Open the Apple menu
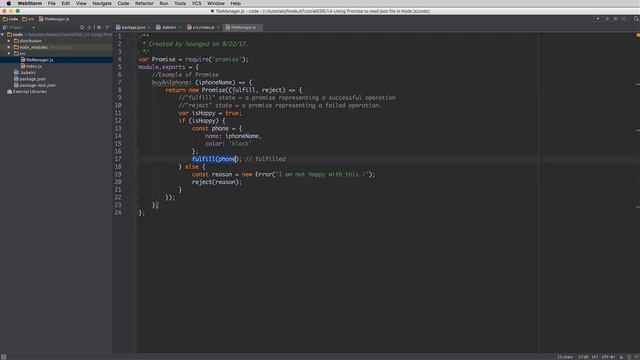The width and height of the screenshot is (640, 360). (8, 3)
